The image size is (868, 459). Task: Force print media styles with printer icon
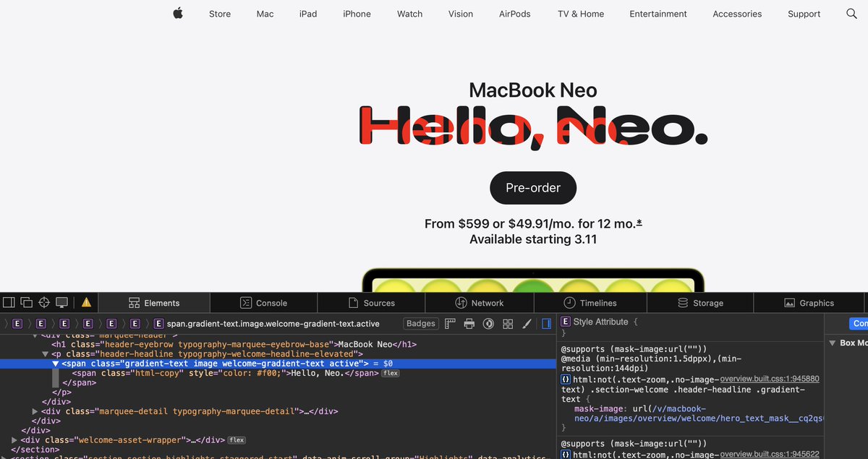click(469, 323)
